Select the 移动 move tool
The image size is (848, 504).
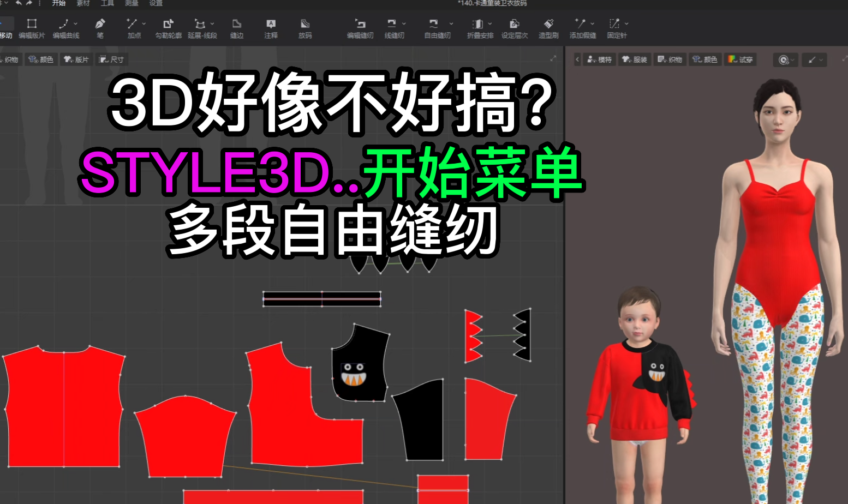[5, 28]
